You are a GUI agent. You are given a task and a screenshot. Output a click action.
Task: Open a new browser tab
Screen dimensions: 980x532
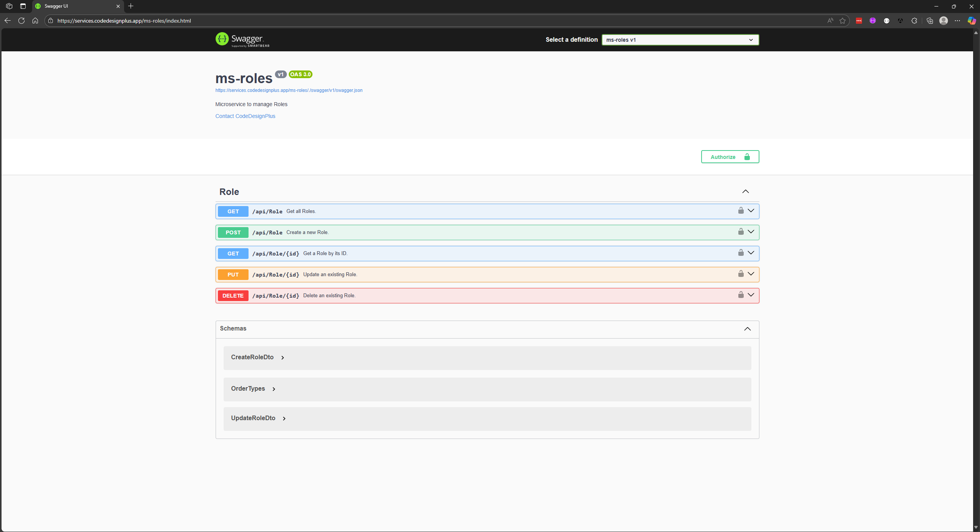click(x=131, y=6)
